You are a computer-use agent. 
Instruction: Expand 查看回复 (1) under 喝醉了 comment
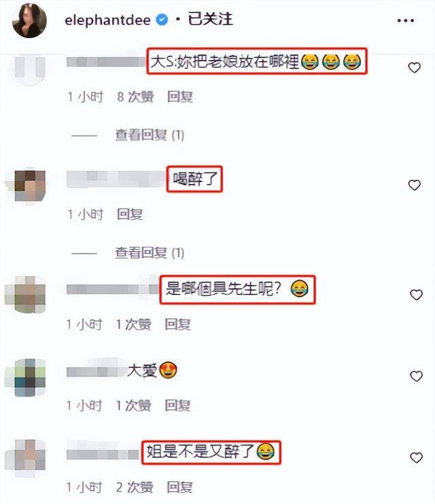tap(150, 253)
